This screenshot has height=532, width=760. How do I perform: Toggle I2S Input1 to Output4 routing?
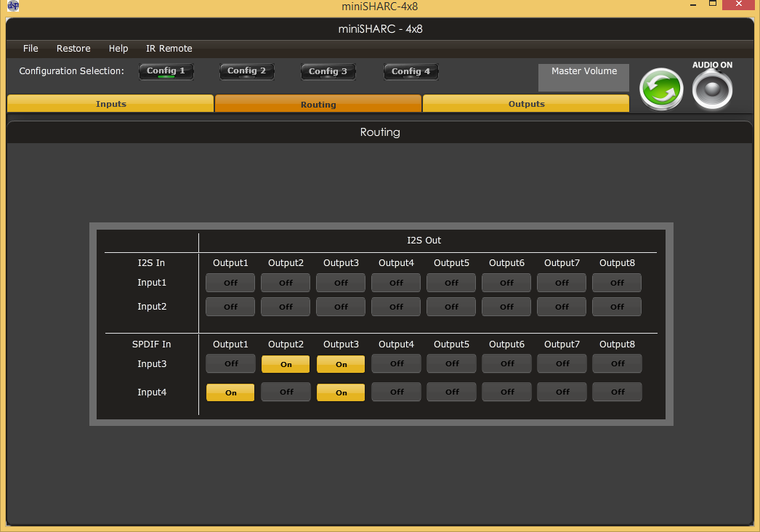(396, 283)
